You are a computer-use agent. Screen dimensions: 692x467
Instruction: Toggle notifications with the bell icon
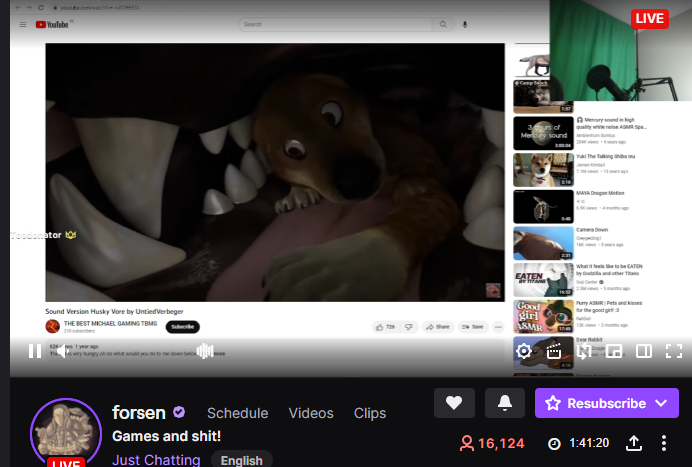pyautogui.click(x=505, y=403)
